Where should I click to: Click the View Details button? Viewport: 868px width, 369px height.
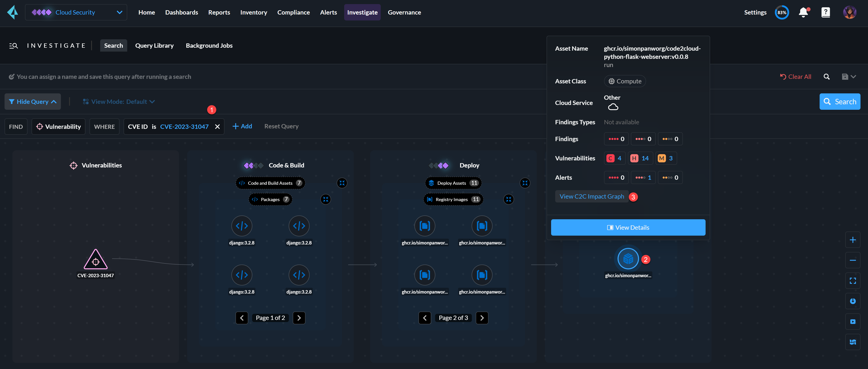click(x=628, y=227)
